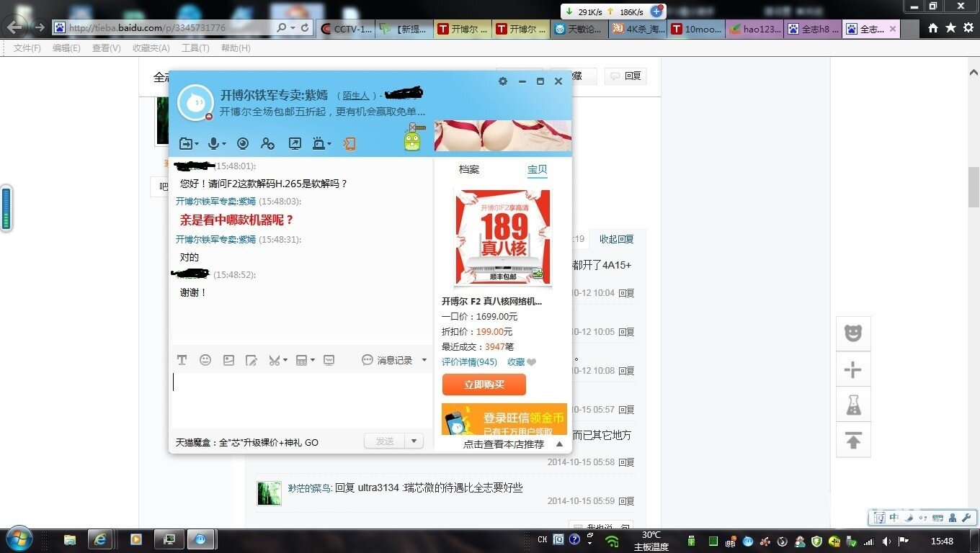Click the monitor chart icon in input toolbar
The width and height of the screenshot is (980, 553).
pos(329,360)
